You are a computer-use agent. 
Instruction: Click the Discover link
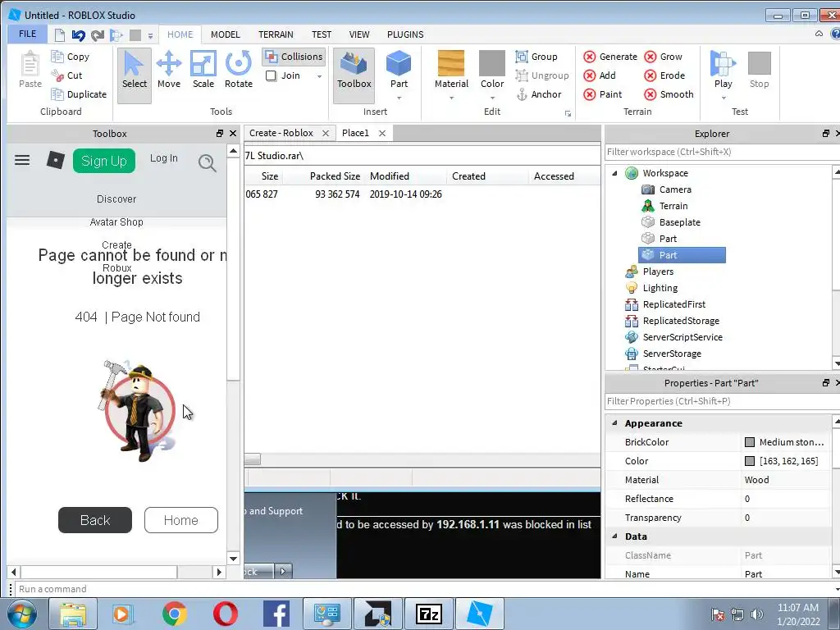[x=116, y=199]
